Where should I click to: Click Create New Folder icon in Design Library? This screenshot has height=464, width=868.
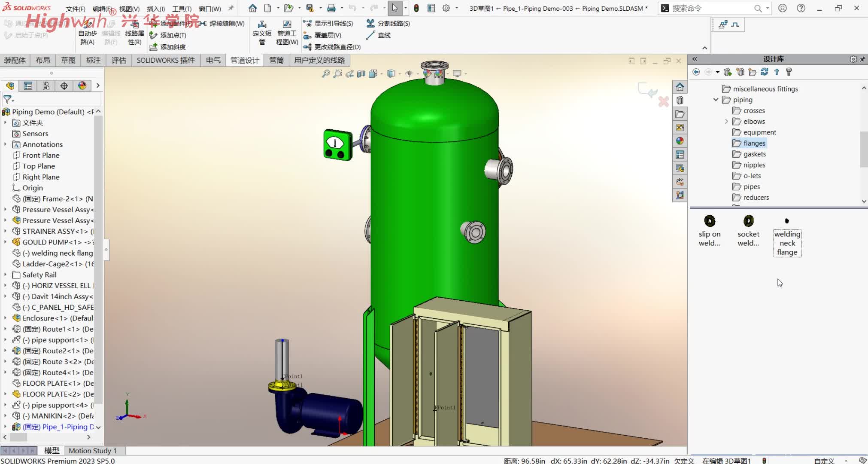[752, 72]
